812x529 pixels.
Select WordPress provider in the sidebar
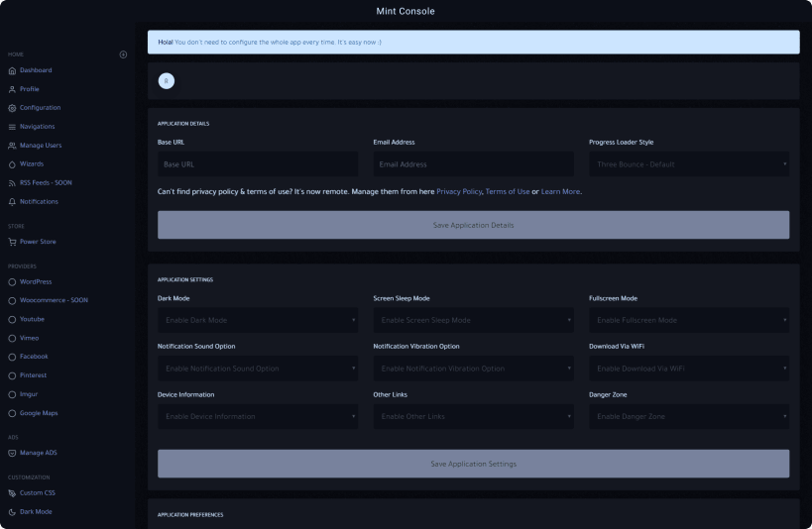pyautogui.click(x=36, y=282)
